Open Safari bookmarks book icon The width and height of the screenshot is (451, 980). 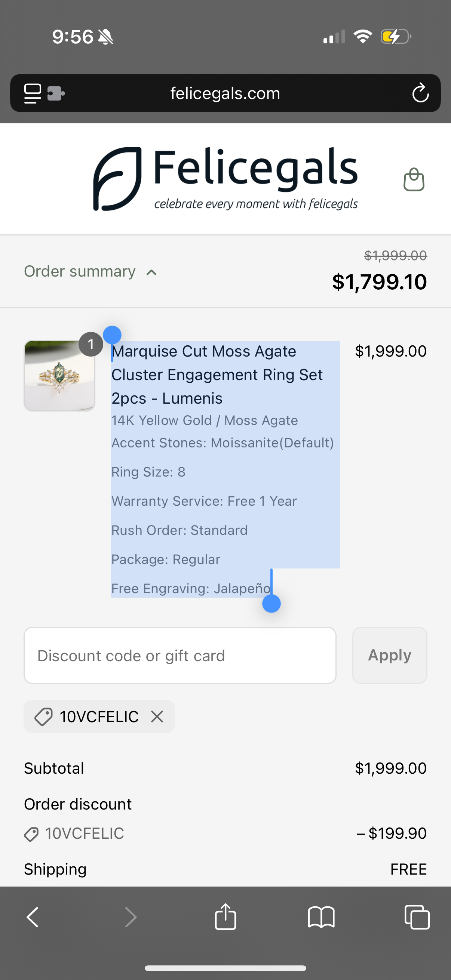click(321, 917)
